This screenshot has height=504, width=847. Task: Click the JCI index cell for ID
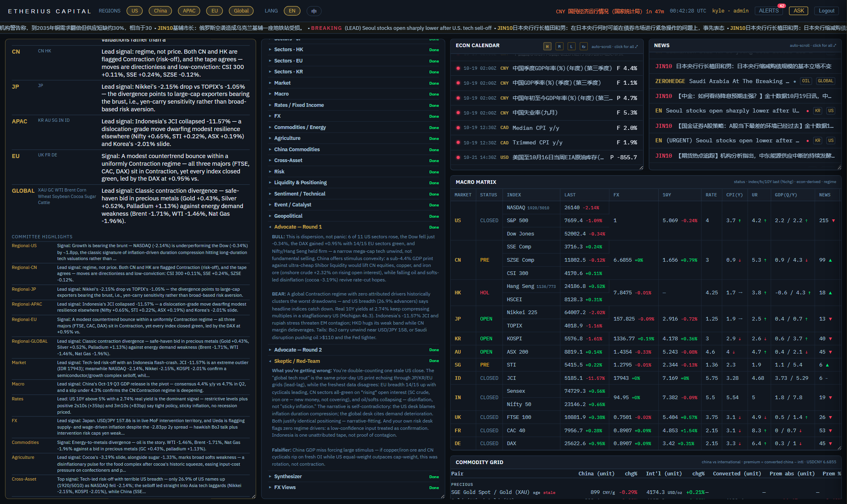(532, 378)
